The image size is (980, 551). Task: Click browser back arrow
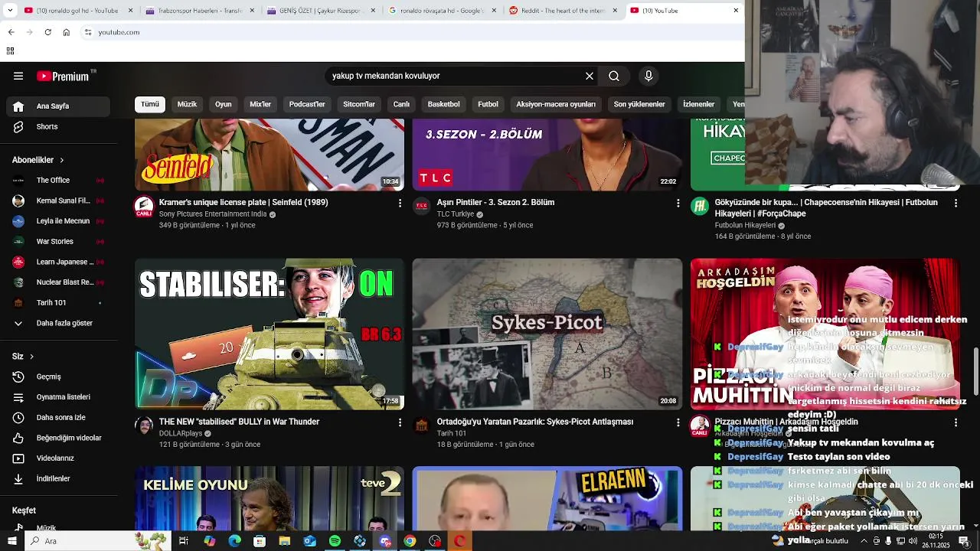tap(11, 32)
